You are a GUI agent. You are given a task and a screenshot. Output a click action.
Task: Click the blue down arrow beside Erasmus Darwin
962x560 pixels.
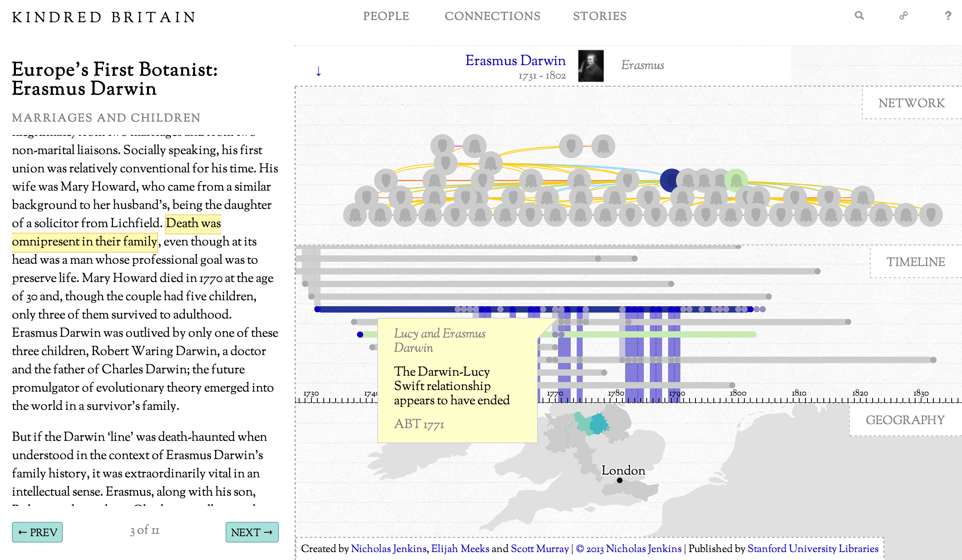pos(318,71)
